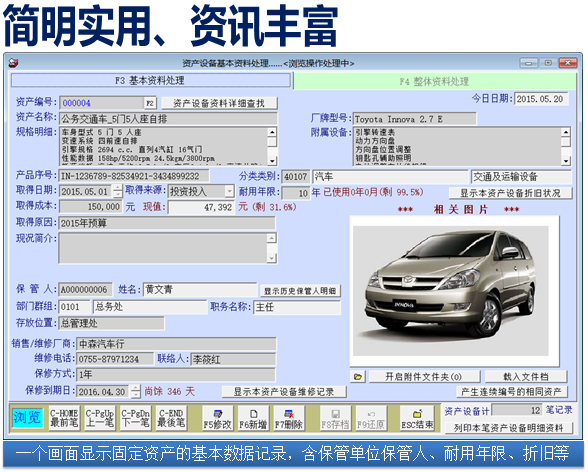The width and height of the screenshot is (588, 472).
Task: Click down arrow of 规格明细 scrollbar
Action: [272, 161]
